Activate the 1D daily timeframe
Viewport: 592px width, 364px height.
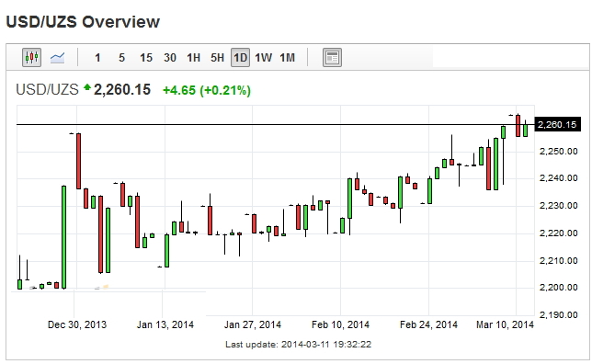(x=241, y=58)
